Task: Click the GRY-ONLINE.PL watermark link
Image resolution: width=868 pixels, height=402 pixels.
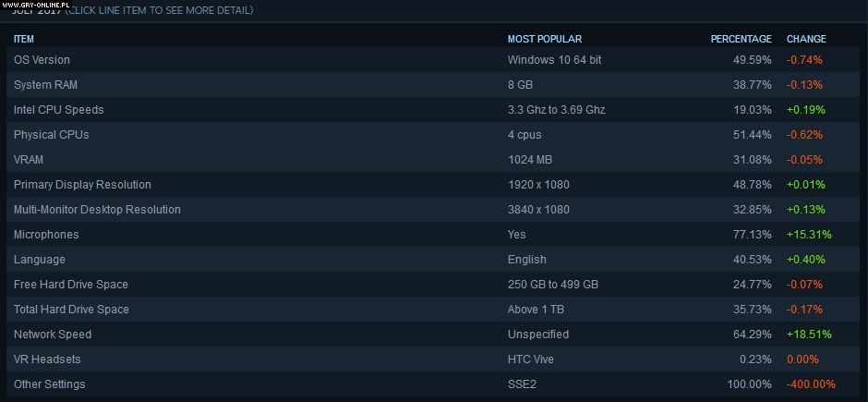Action: click(37, 5)
